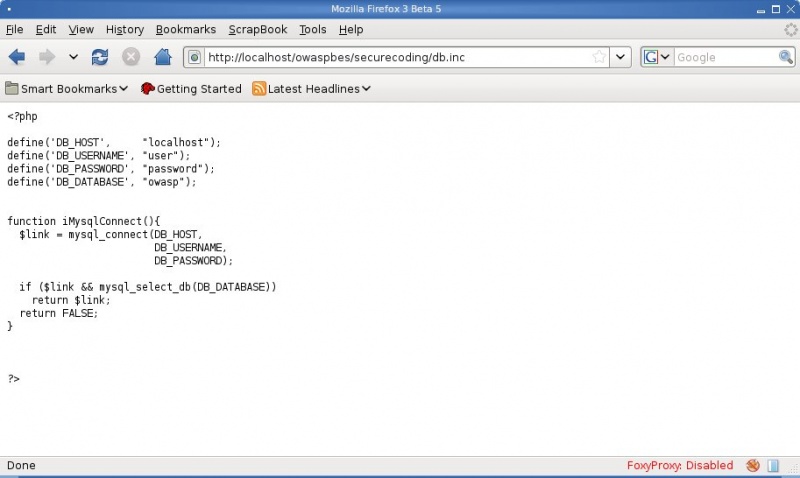
Task: Click the FoxyProxy fox icon in status bar
Action: tap(753, 465)
